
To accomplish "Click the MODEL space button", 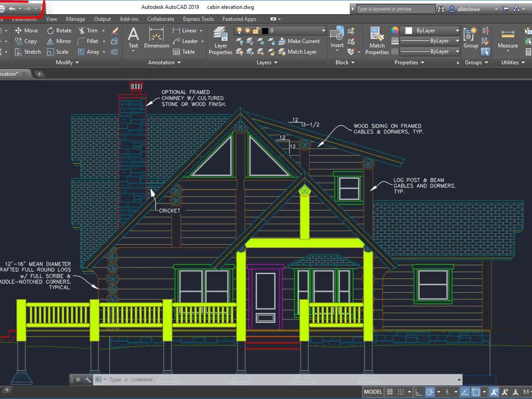I will pos(373,392).
